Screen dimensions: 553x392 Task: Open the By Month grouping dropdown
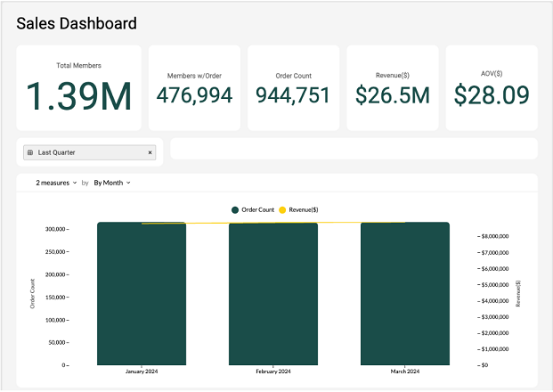(112, 183)
